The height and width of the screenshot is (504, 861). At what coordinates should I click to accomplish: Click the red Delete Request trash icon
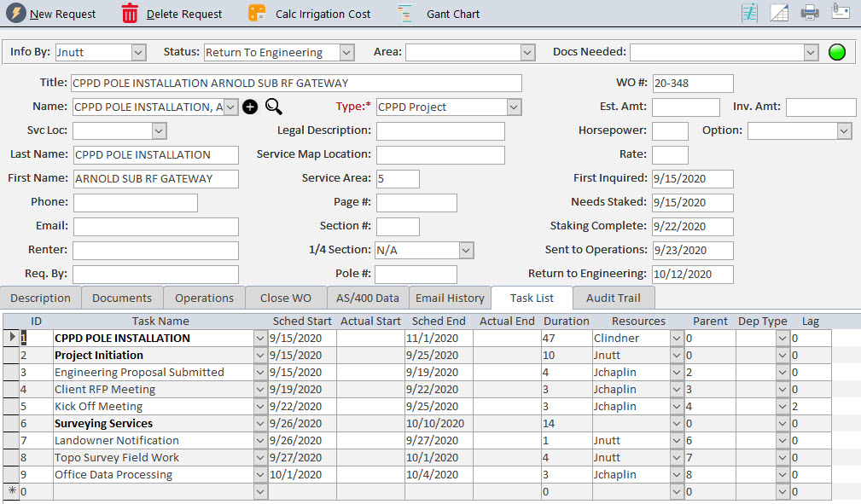click(130, 14)
